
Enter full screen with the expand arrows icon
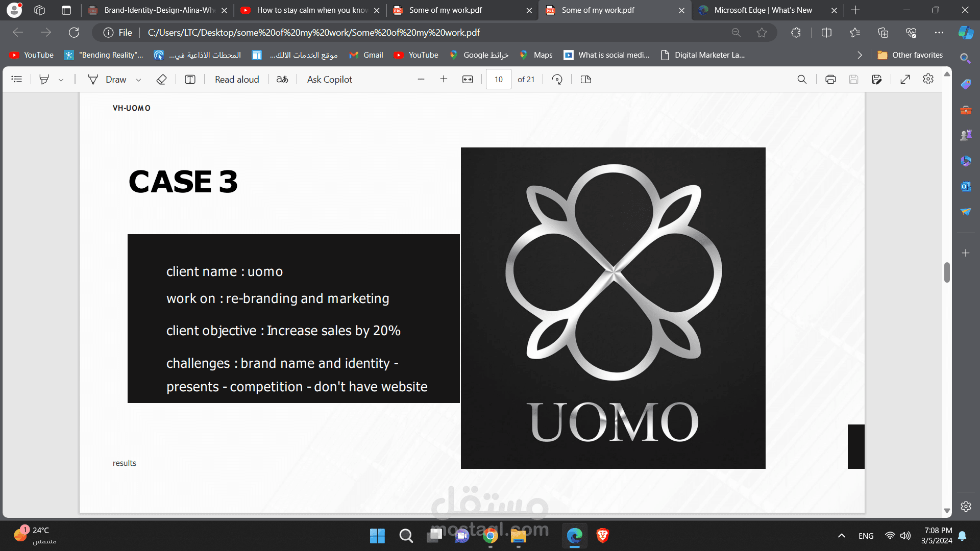point(905,79)
